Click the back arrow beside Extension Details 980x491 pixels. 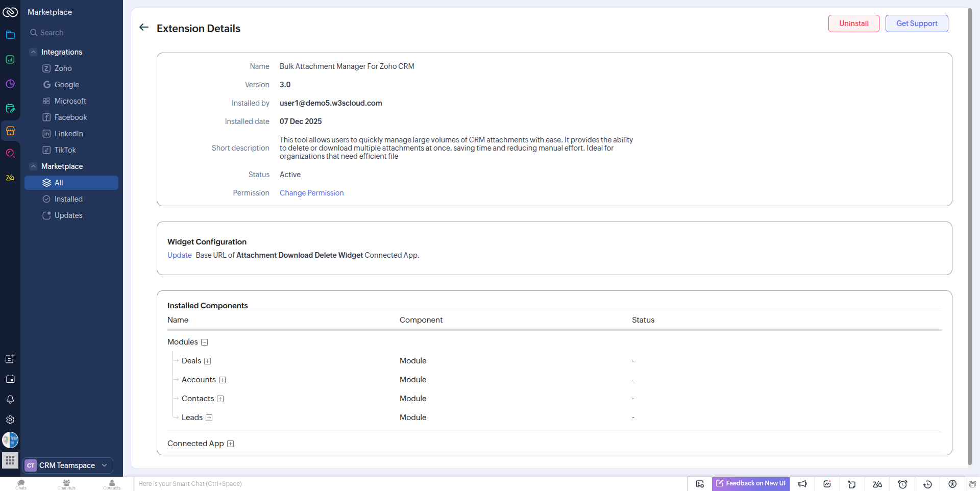point(144,28)
